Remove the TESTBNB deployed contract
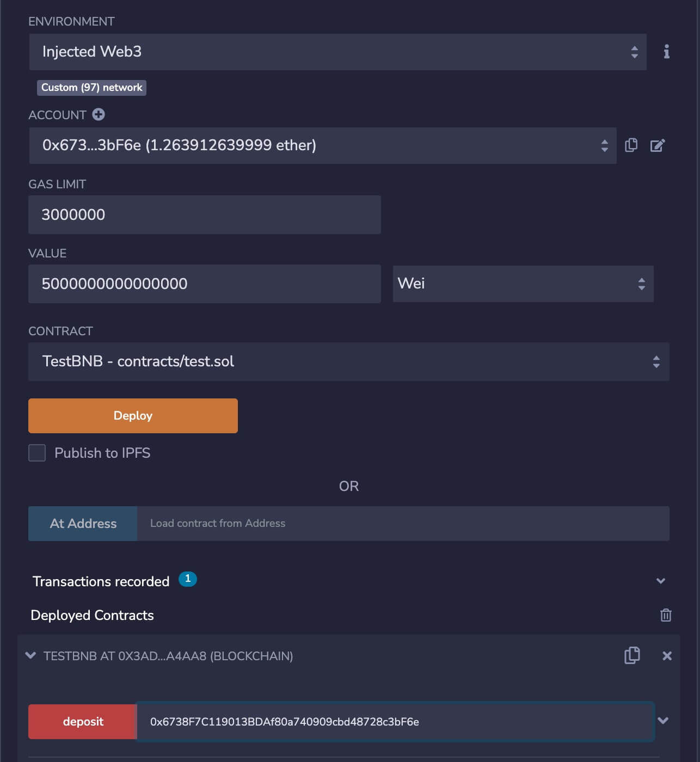 click(667, 656)
